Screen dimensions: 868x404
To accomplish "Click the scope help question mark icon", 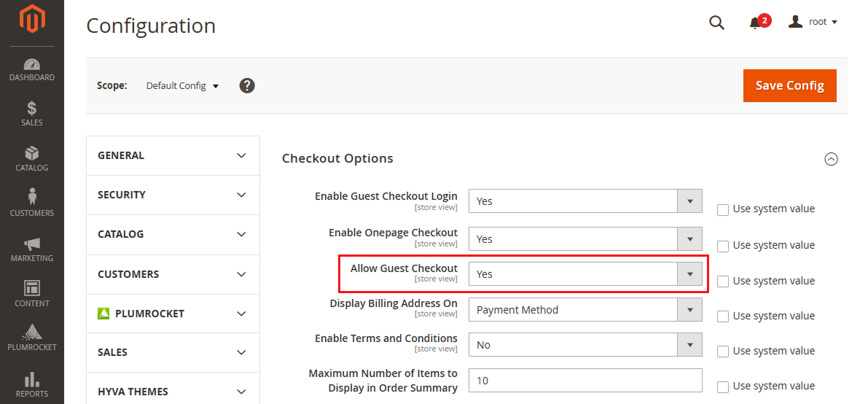I will (x=247, y=86).
